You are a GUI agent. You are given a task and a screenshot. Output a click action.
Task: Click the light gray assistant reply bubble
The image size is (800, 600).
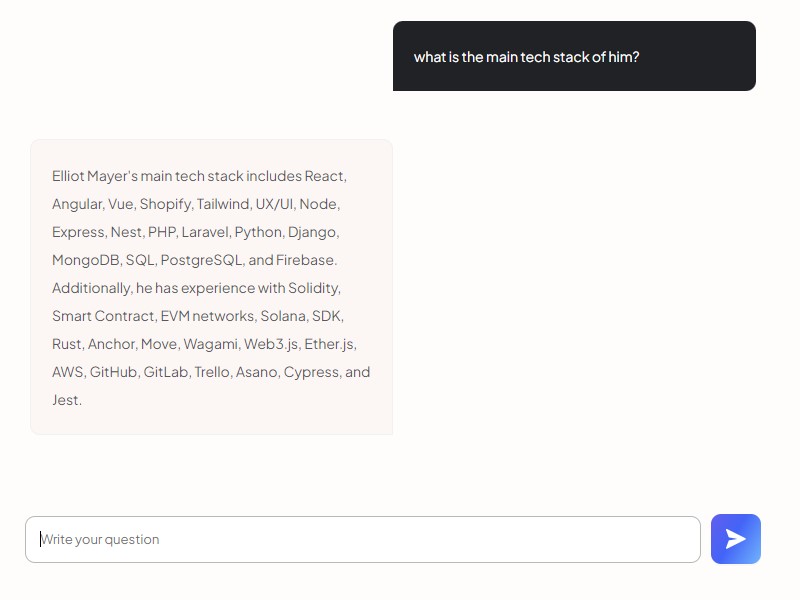(212, 287)
